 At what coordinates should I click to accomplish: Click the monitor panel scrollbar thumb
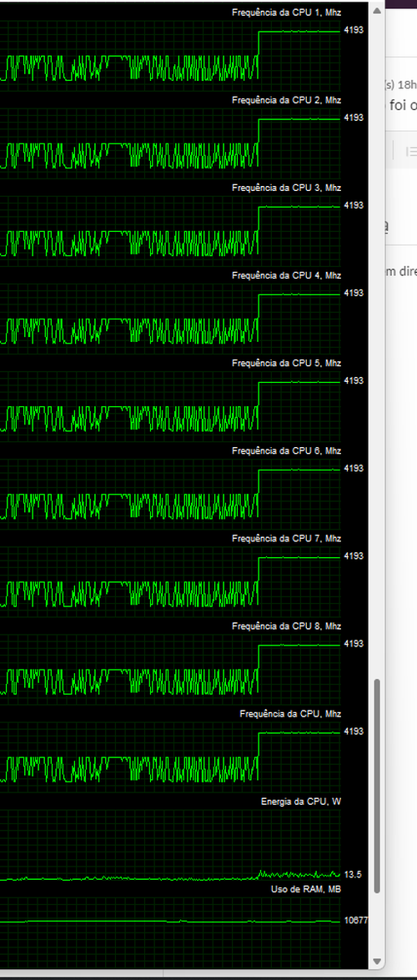[x=376, y=787]
